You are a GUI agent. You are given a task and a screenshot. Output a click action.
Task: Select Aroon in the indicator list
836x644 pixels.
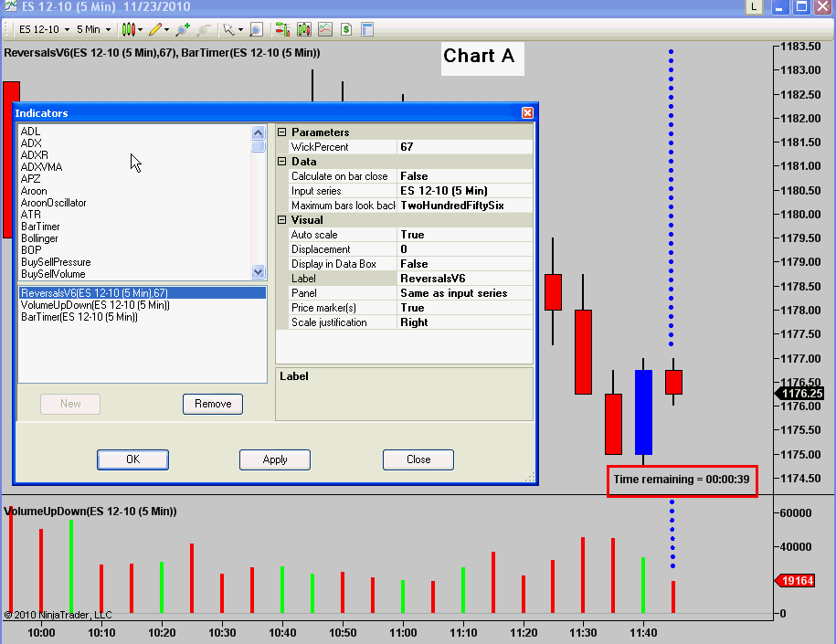[x=34, y=191]
